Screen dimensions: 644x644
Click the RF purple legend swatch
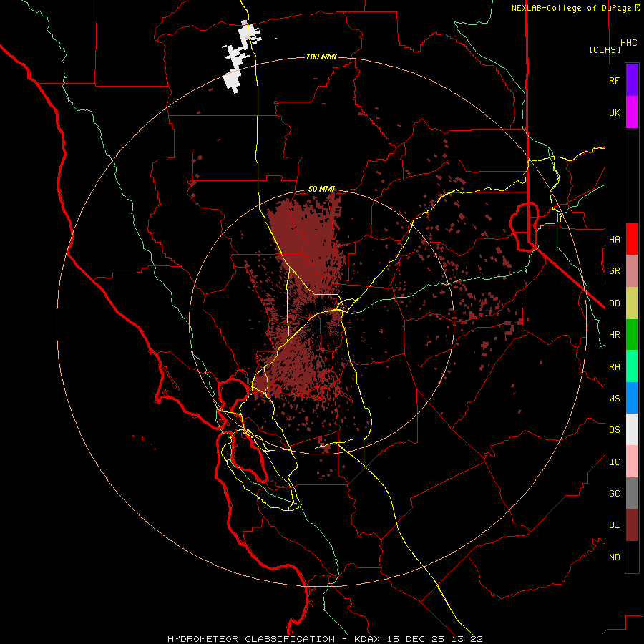632,80
